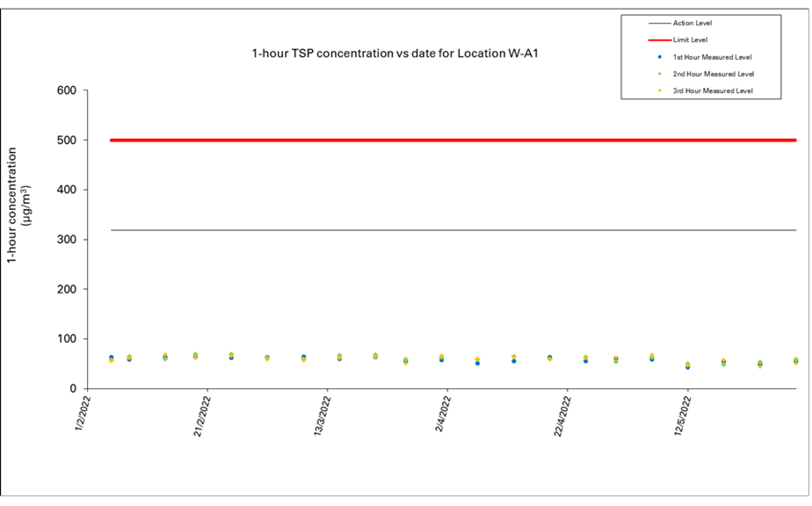Select the y-axis label 400
Screen dimensions: 812x506
click(67, 190)
